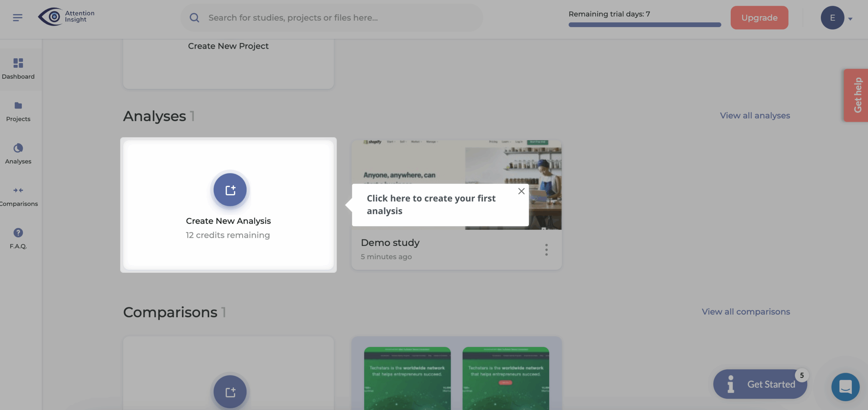Click the Create New Analysis icon
The width and height of the screenshot is (868, 410).
(230, 190)
